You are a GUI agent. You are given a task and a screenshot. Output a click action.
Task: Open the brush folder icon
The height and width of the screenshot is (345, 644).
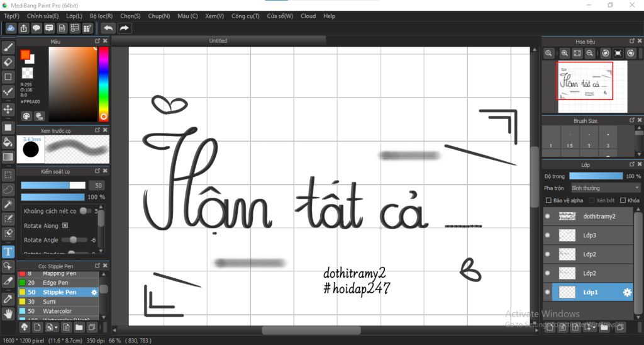(x=79, y=327)
